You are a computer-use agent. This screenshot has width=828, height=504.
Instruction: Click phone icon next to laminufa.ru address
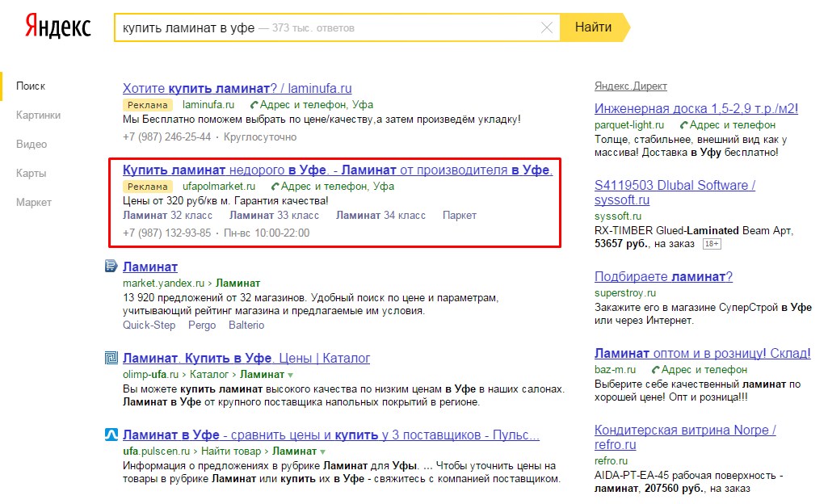(x=254, y=105)
